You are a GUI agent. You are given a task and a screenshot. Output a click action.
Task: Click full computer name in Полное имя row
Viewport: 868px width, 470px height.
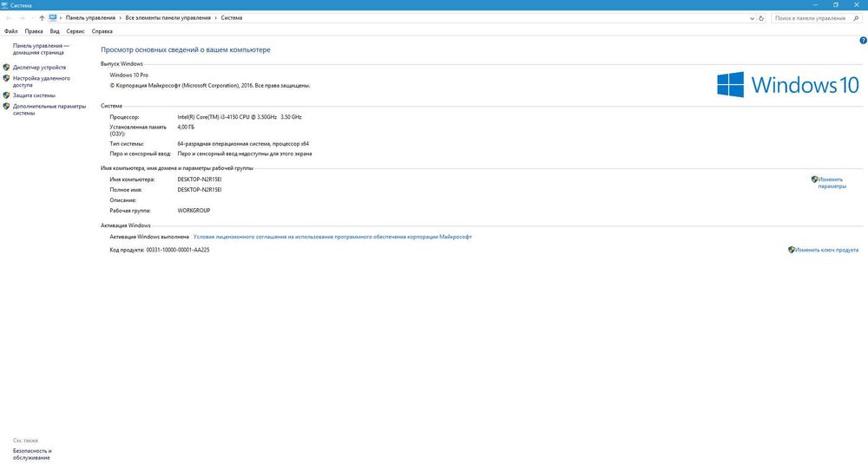click(200, 190)
